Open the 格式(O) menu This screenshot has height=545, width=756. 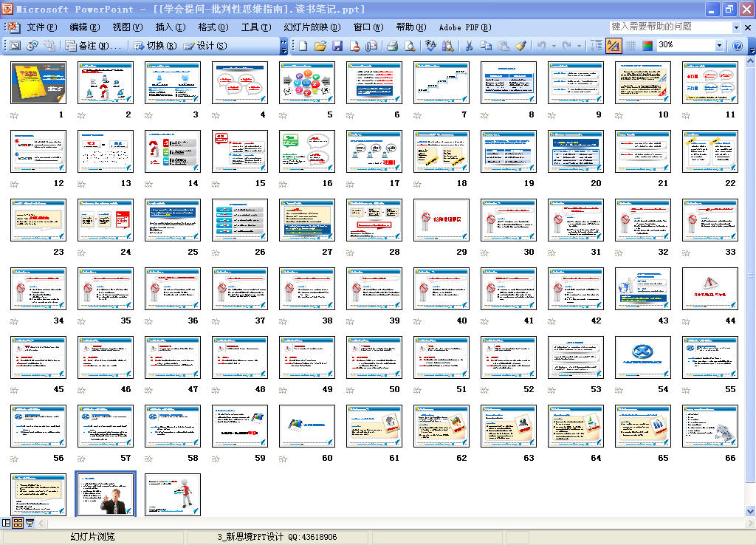pyautogui.click(x=213, y=27)
